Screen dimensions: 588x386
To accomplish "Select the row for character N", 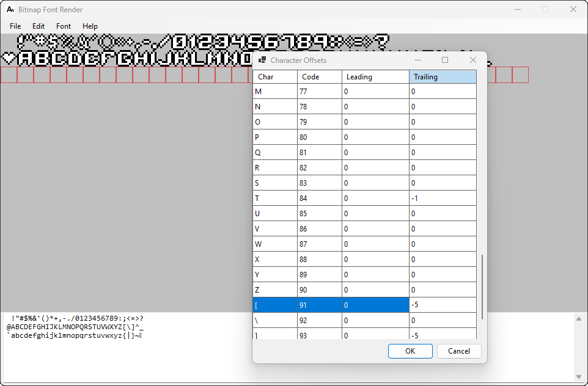I will pos(365,107).
